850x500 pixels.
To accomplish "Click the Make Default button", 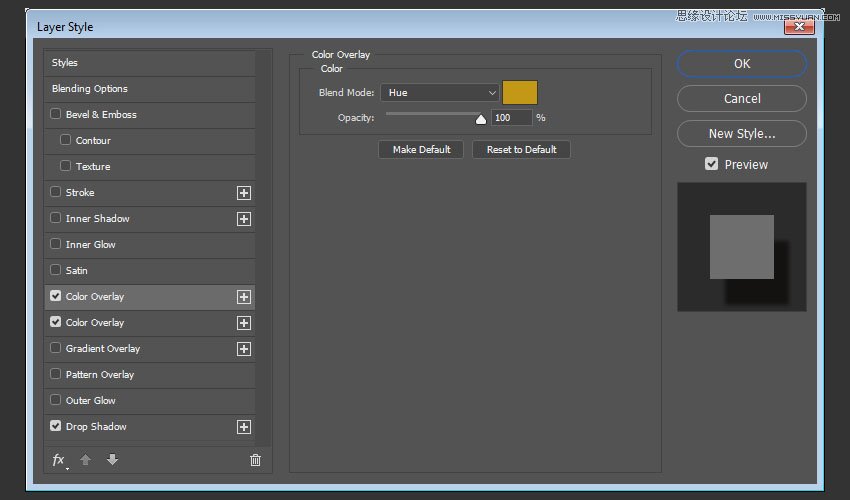I will 421,149.
